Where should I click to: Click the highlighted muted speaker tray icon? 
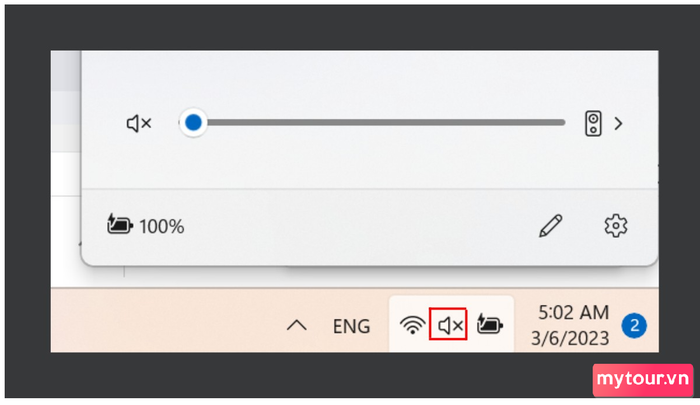point(448,324)
